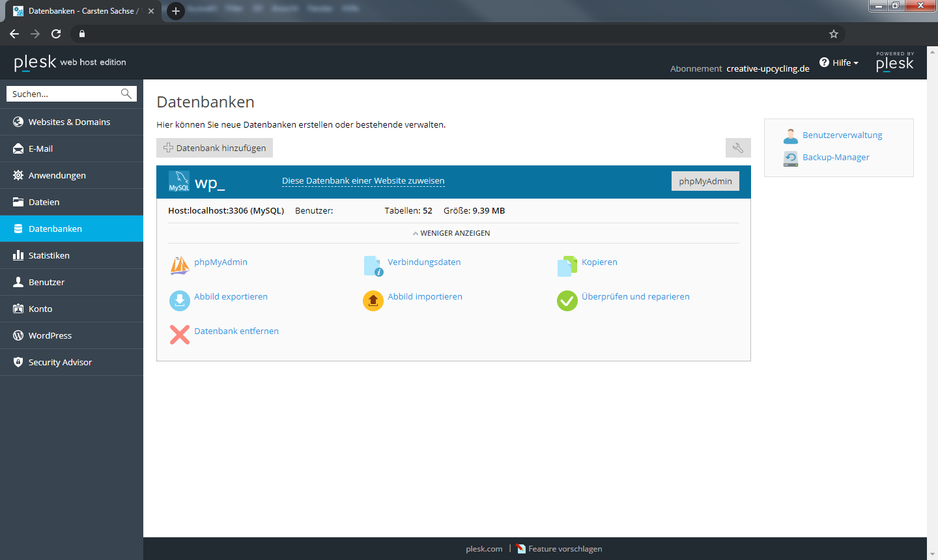
Task: Bookmark page with the star icon
Action: point(834,34)
